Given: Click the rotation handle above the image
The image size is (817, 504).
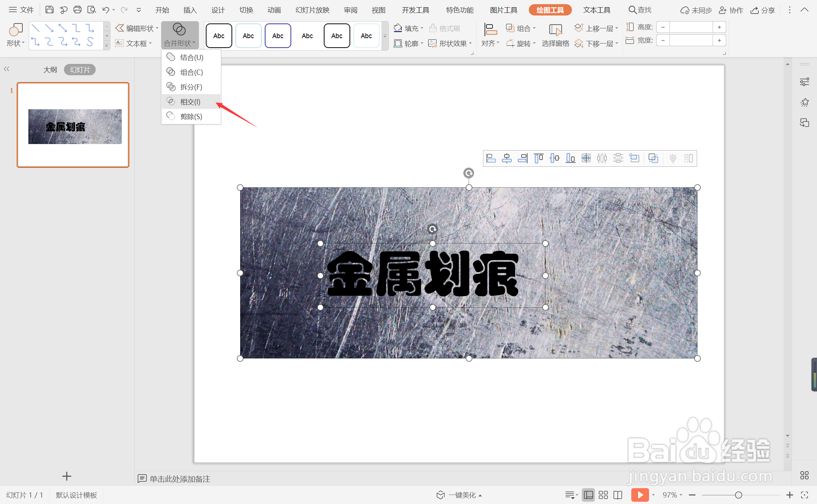Looking at the screenshot, I should click(469, 173).
